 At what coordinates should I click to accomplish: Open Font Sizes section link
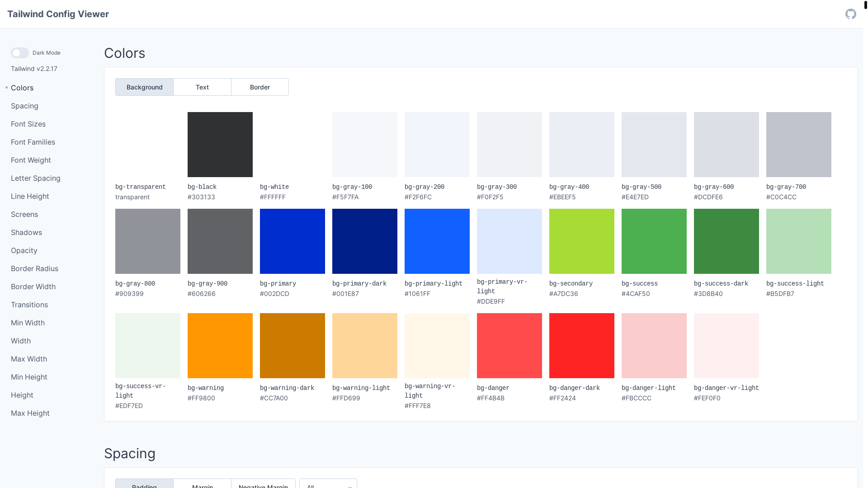28,124
